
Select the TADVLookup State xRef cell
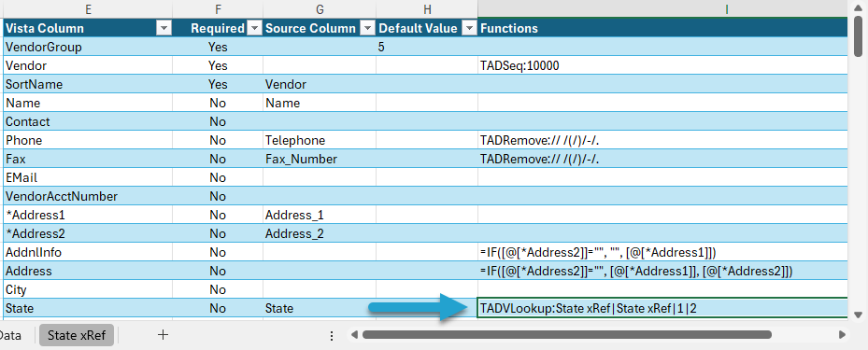point(662,308)
